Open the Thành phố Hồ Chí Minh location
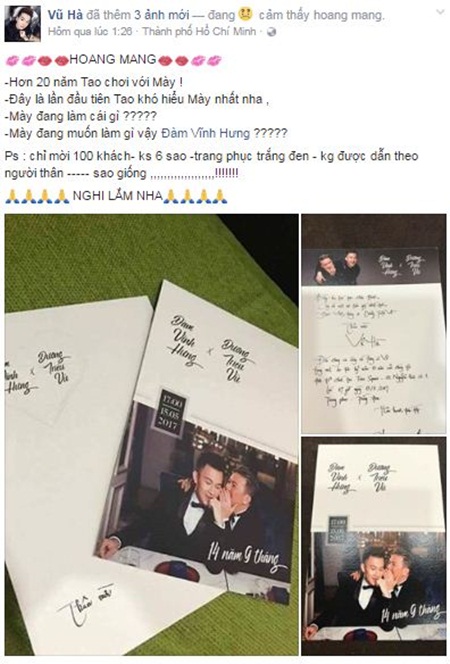This screenshot has height=664, width=450. click(x=199, y=32)
